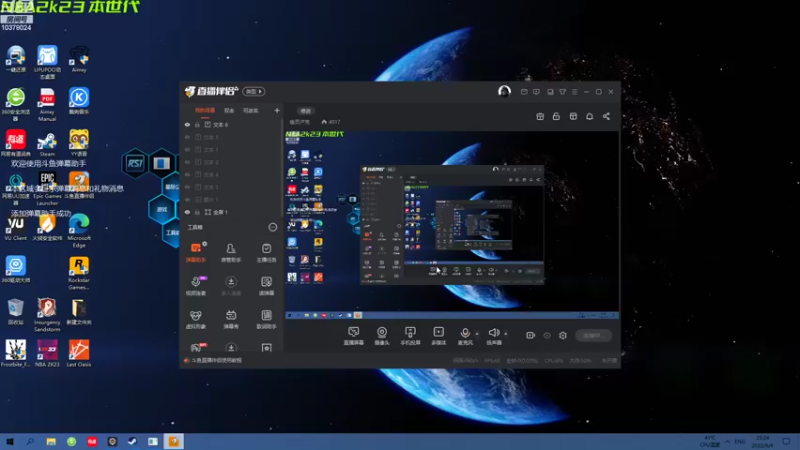800x450 pixels.
Task: Open Steam from the taskbar
Action: [x=133, y=442]
